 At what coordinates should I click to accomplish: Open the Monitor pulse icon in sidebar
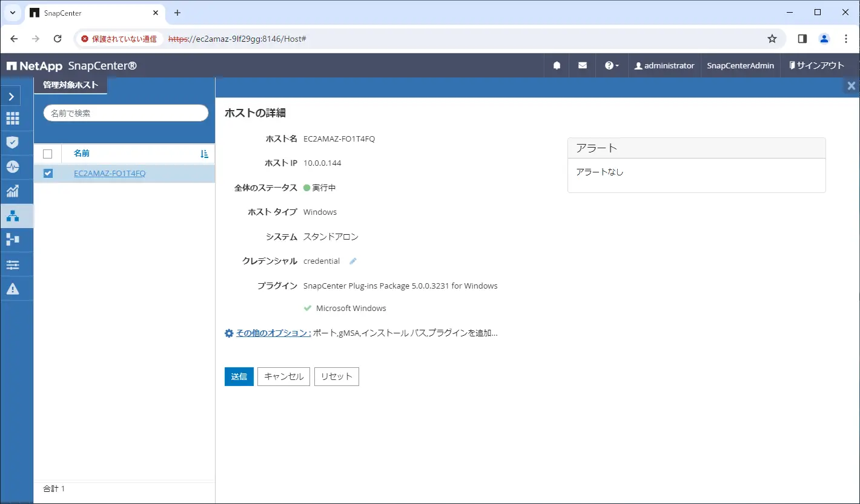pyautogui.click(x=13, y=167)
